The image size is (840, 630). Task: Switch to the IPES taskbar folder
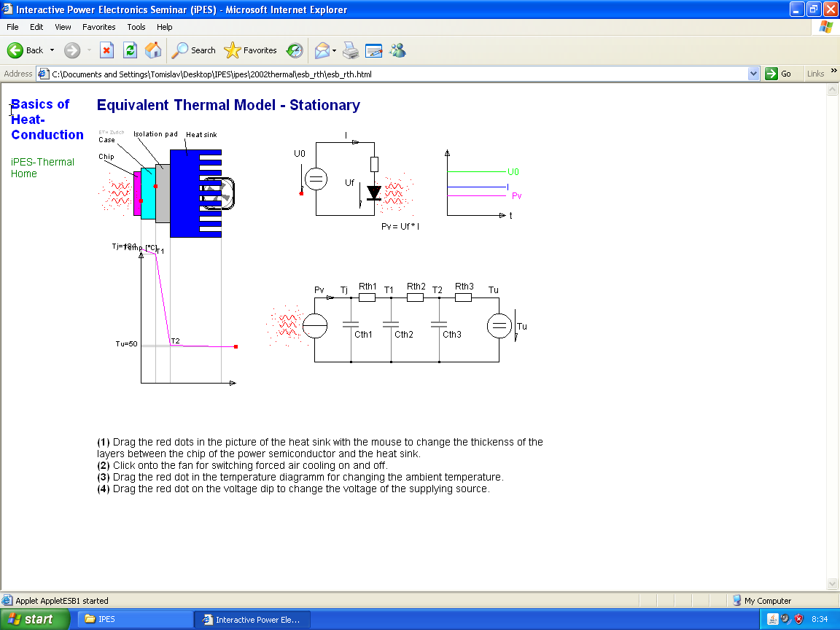click(x=136, y=619)
